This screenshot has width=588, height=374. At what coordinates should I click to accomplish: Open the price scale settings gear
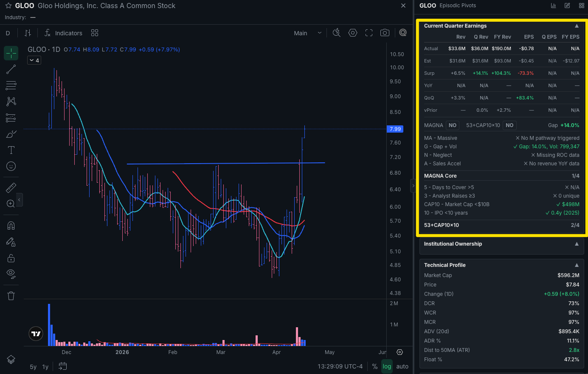400,352
